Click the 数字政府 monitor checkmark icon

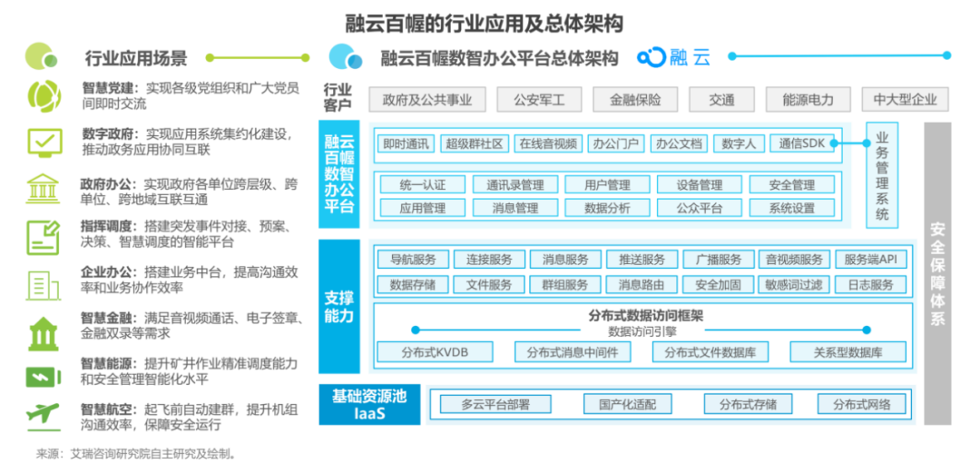pos(44,142)
